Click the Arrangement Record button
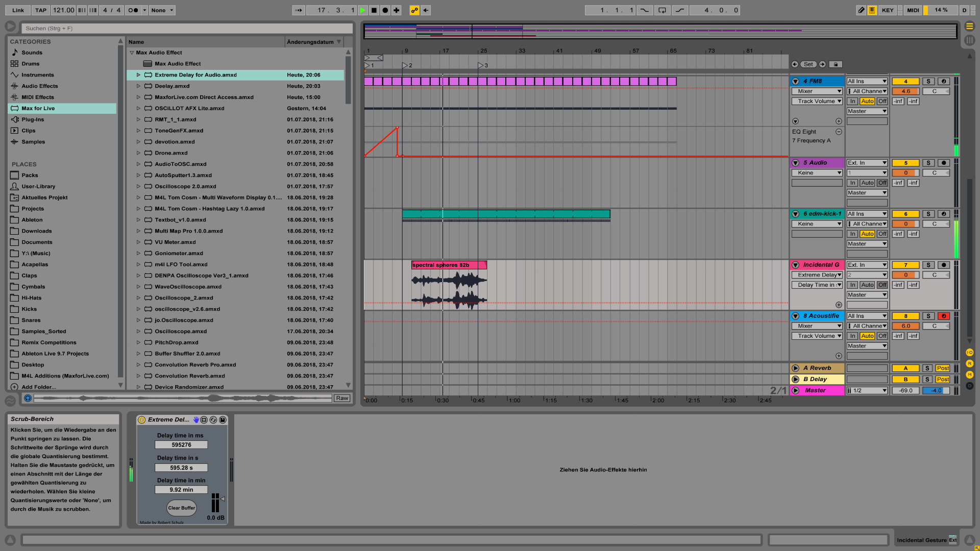Image resolution: width=980 pixels, height=551 pixels. [x=385, y=10]
